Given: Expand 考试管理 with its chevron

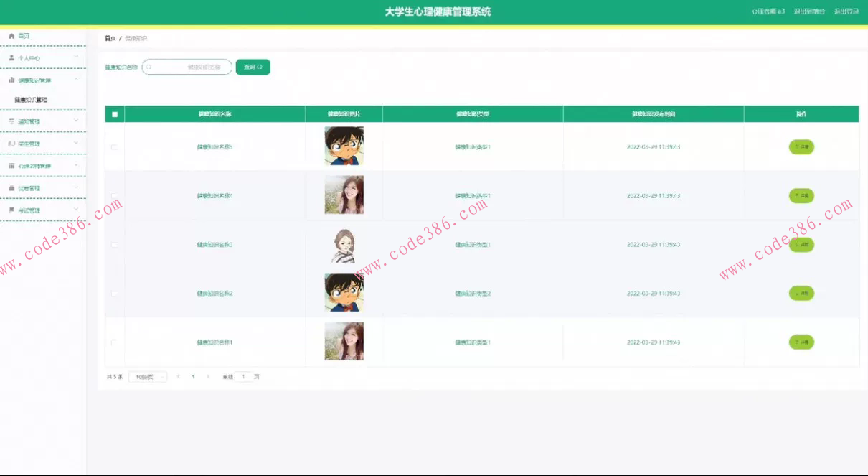Looking at the screenshot, I should point(76,210).
